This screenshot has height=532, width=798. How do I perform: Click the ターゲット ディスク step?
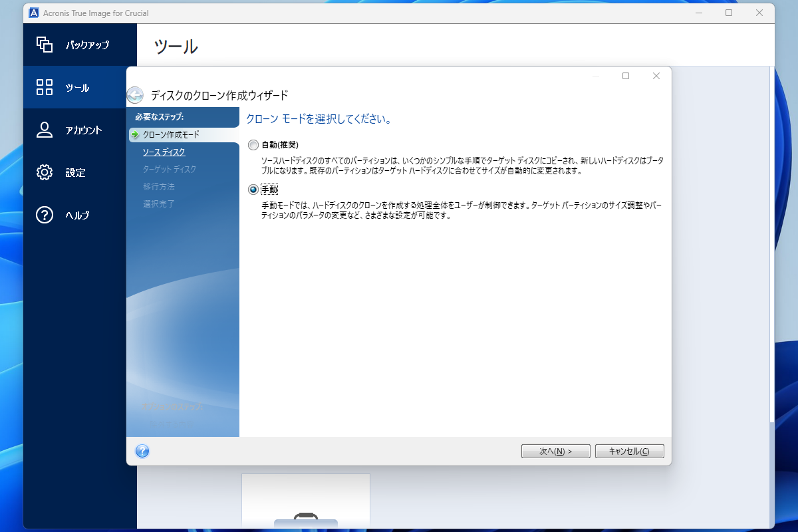(170, 170)
